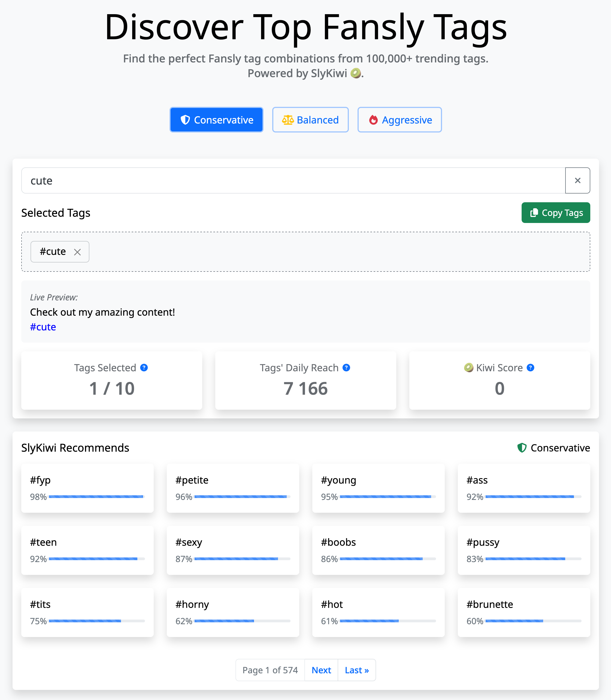
Task: Click the Kiwi Score help icon
Action: 530,367
